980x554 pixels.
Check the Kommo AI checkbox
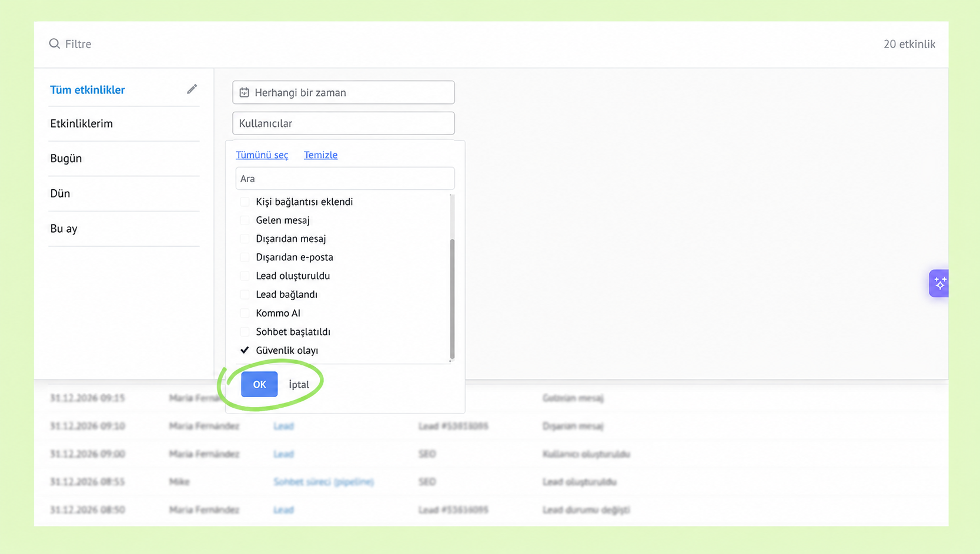point(245,313)
